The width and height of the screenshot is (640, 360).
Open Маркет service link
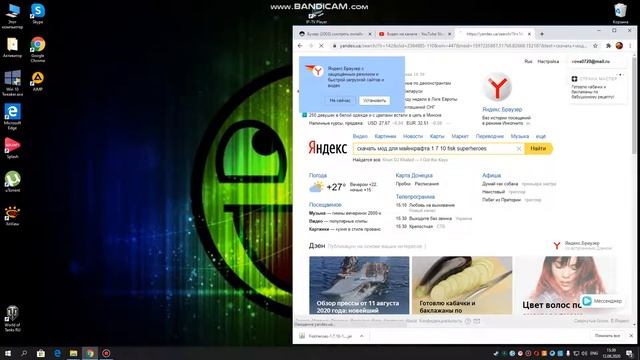pos(460,136)
